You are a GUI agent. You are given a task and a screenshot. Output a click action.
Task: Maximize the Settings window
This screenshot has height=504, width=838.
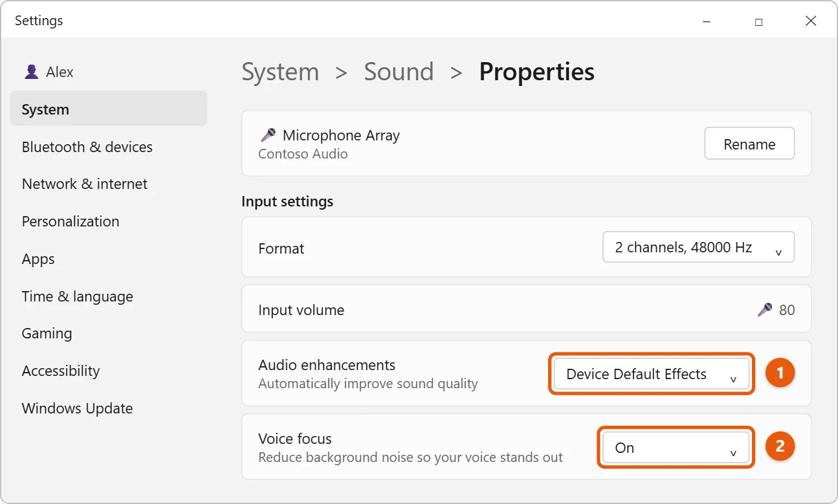(x=758, y=21)
